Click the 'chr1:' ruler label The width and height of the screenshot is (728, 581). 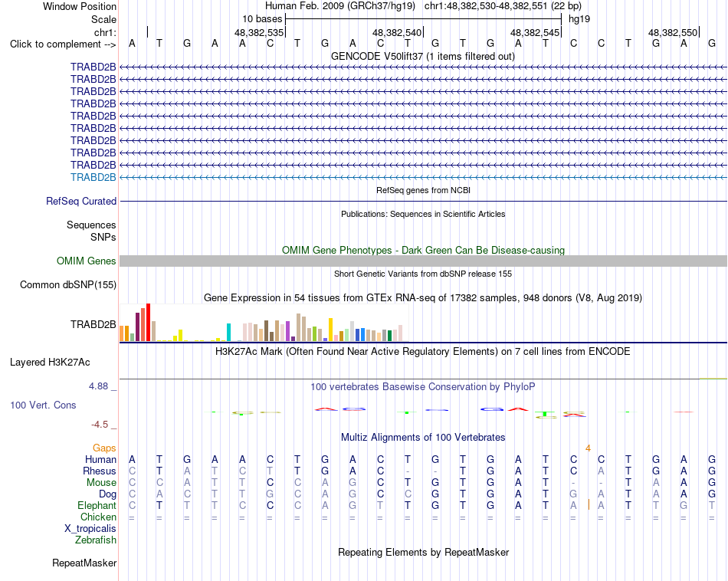[x=105, y=32]
